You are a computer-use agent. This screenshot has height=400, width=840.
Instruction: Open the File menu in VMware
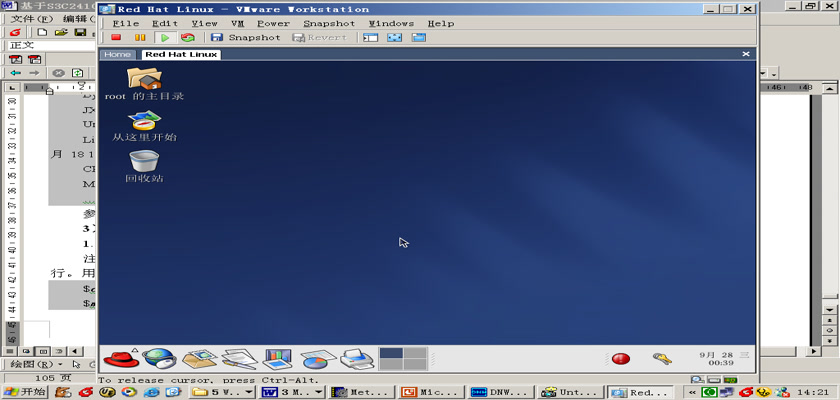point(126,24)
